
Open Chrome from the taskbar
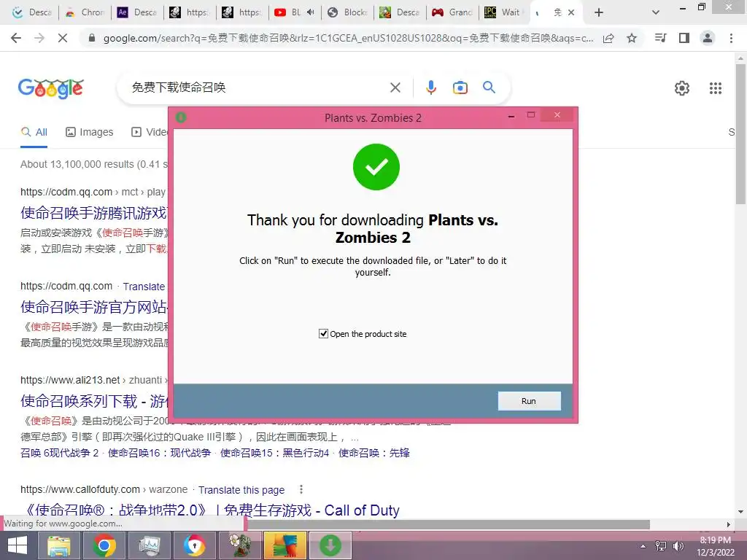pos(104,545)
